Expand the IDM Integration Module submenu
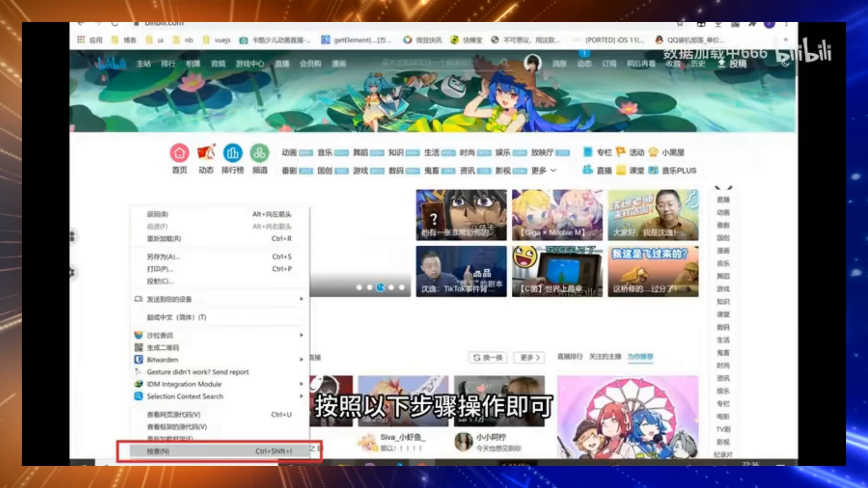868x488 pixels. 220,384
